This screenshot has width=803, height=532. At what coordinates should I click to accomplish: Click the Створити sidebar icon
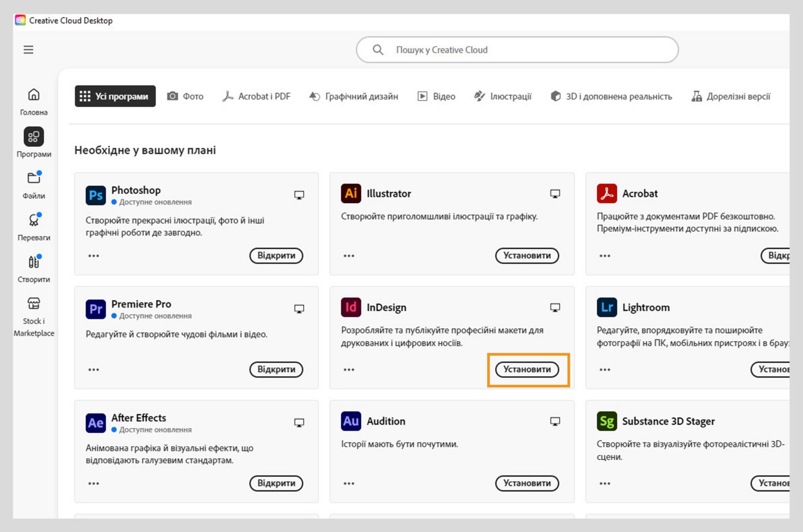pyautogui.click(x=33, y=262)
